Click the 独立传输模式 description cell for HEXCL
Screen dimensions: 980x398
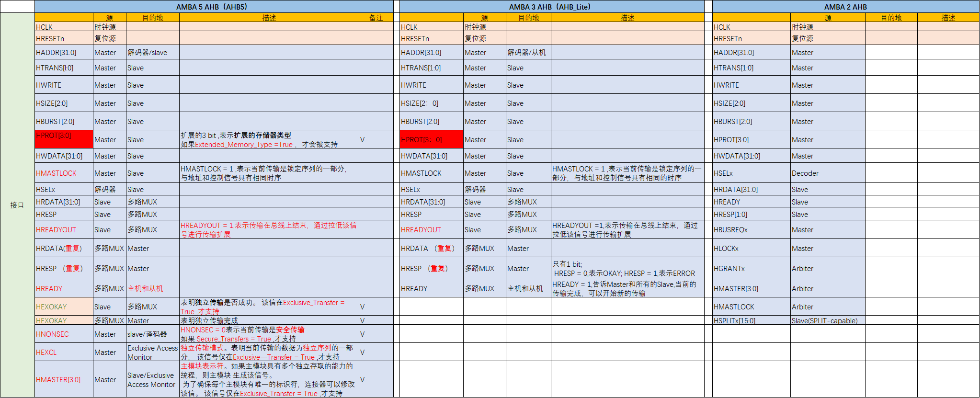click(x=269, y=352)
